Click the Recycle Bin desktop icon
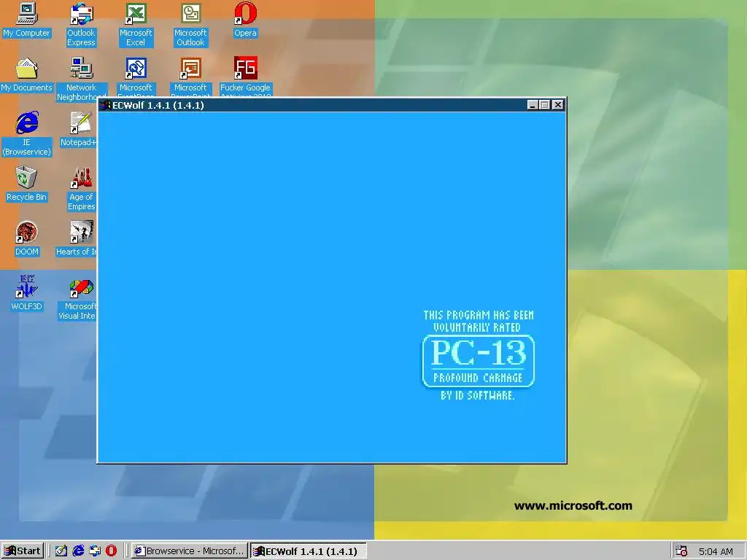The width and height of the screenshot is (747, 560). coord(27,184)
